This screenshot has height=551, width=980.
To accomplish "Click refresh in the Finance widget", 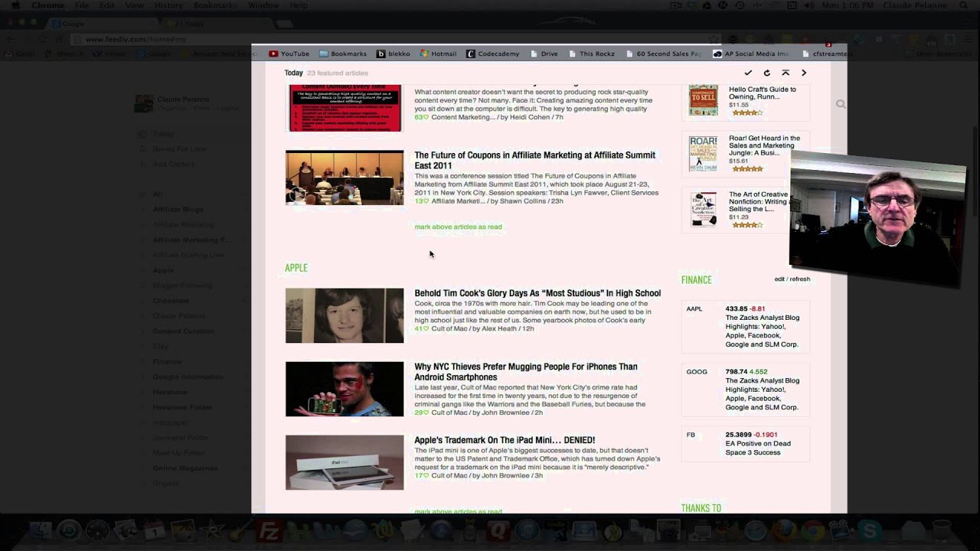I will tap(800, 279).
